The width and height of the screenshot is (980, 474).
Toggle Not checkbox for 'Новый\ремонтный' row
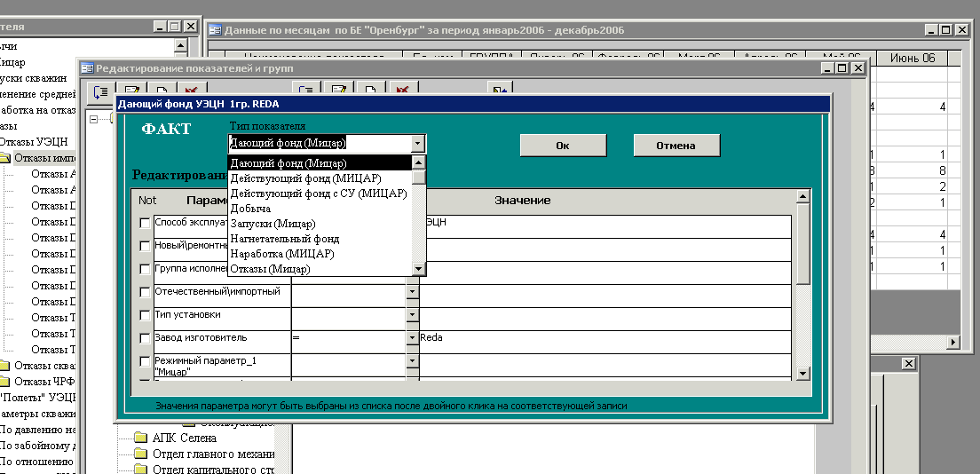[x=145, y=247]
